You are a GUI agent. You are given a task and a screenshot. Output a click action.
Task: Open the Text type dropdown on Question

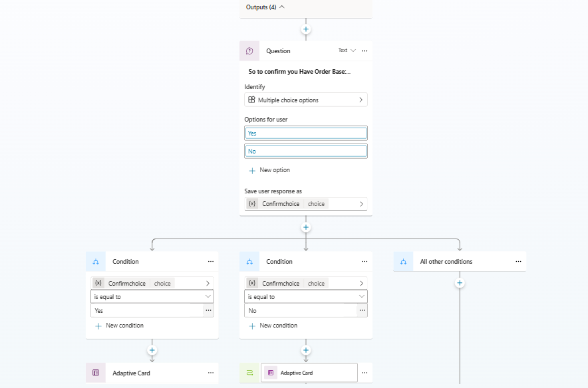coord(346,50)
